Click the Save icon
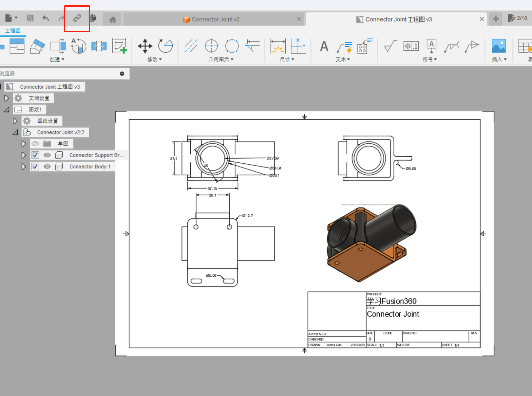Screen dimensions: 532x396 pyautogui.click(x=30, y=18)
